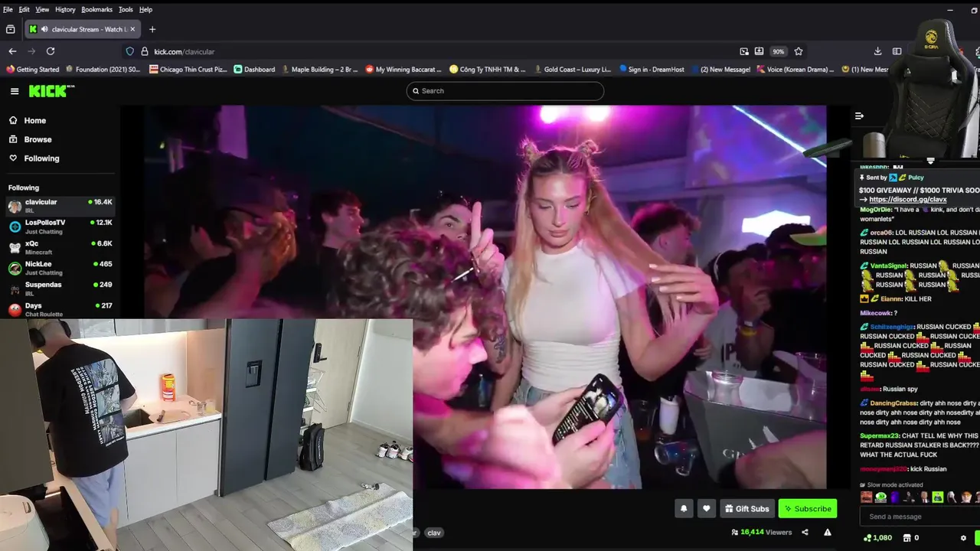Screen dimensions: 980x551
Task: Open the Kick hamburger sidebar menu
Action: 15,91
